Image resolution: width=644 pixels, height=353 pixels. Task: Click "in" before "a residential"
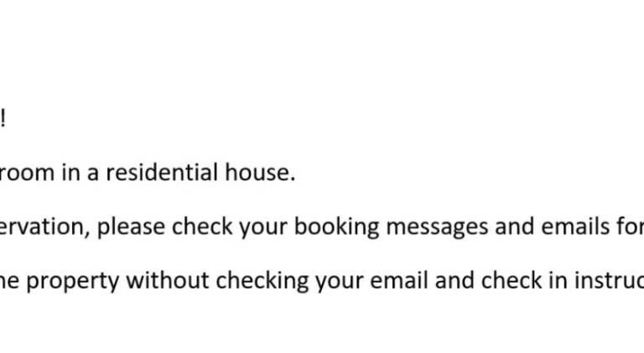point(70,173)
